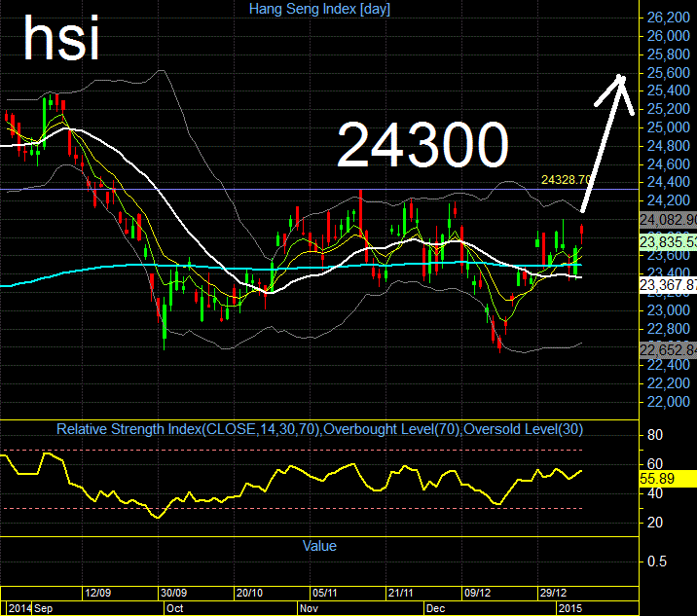Click the 24,600 price axis label
Screen dimensions: 697x616
coord(668,164)
